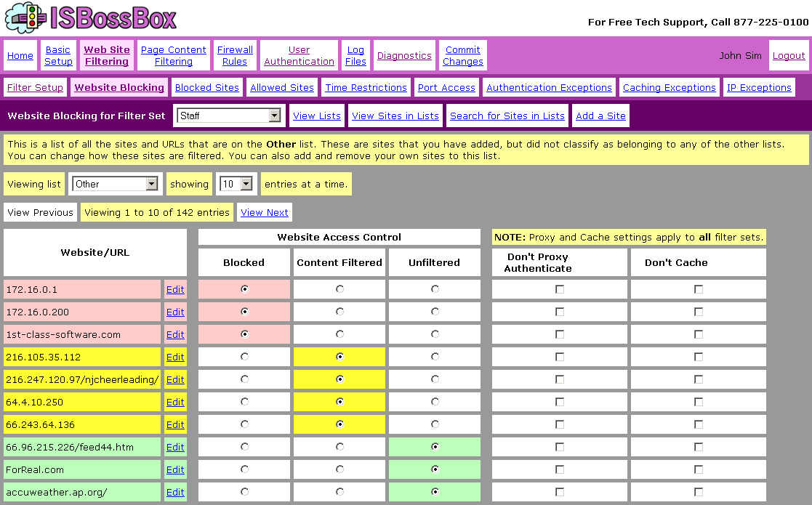Open the Time Restrictions subtab

coord(366,88)
